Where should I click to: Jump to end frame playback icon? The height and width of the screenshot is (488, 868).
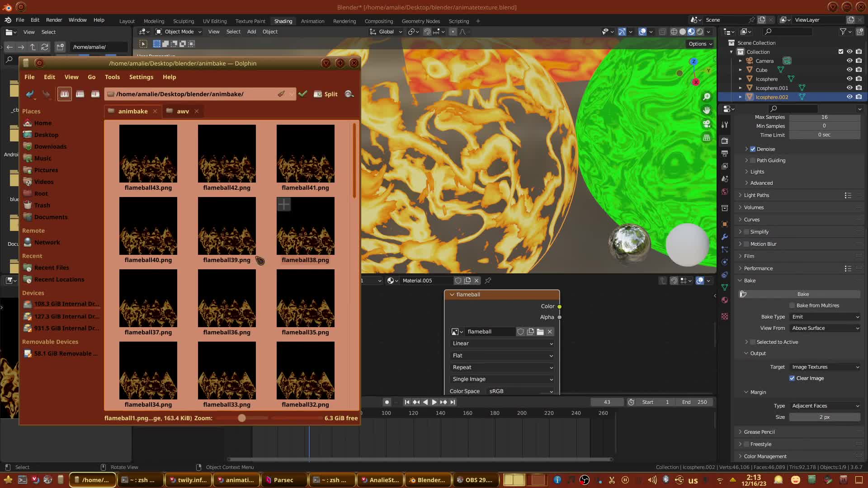pos(453,402)
